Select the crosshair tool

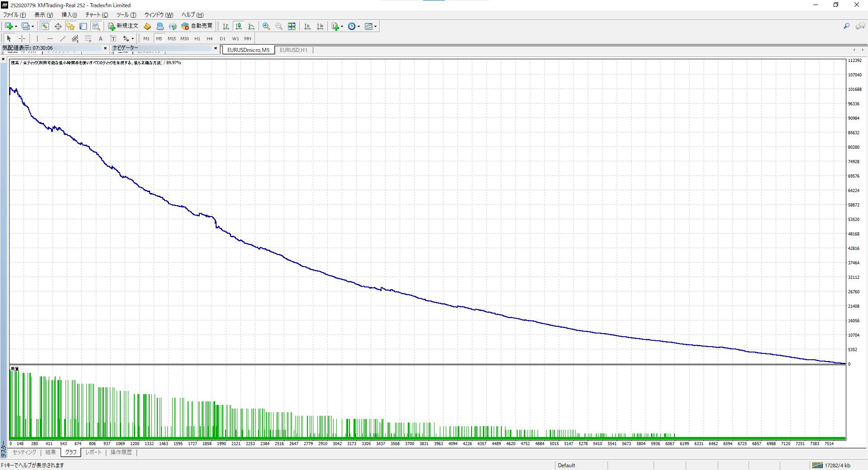[x=22, y=38]
